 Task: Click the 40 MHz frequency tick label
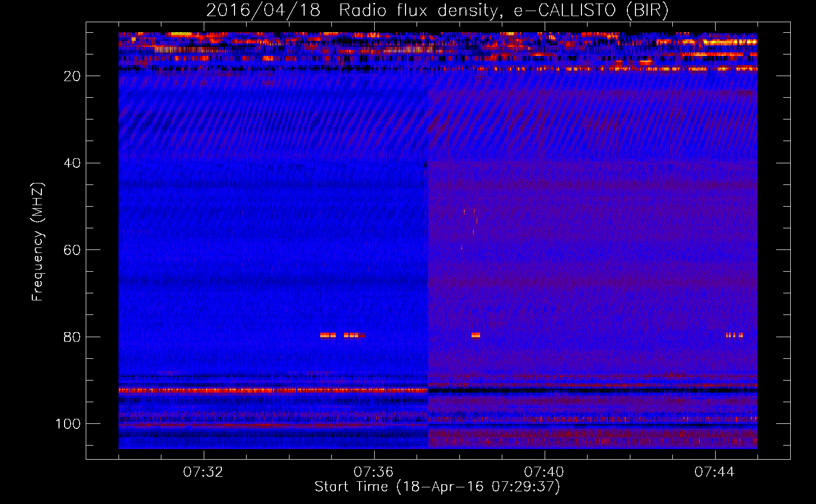coord(72,163)
